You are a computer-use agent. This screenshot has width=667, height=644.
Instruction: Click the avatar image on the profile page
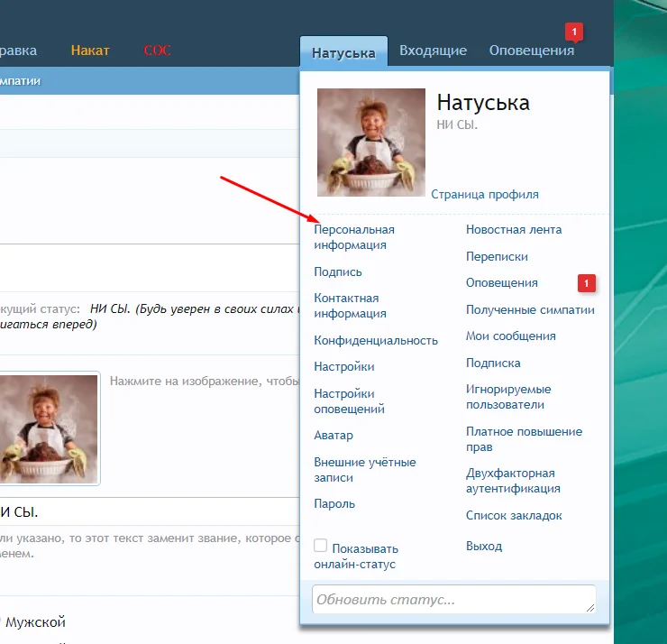pyautogui.click(x=50, y=428)
